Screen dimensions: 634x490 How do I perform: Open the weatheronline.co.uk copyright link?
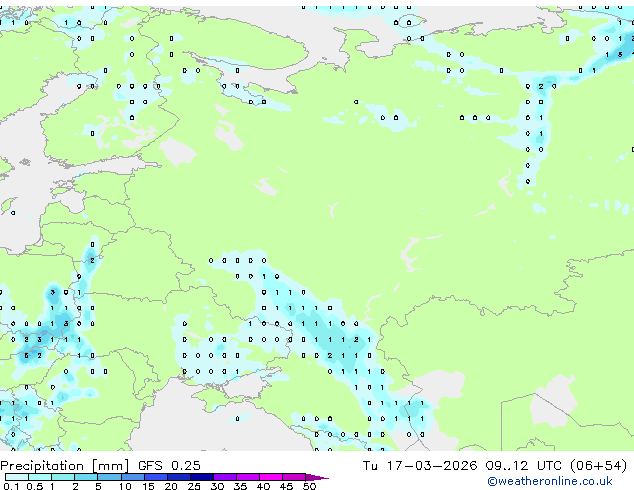[x=550, y=481]
